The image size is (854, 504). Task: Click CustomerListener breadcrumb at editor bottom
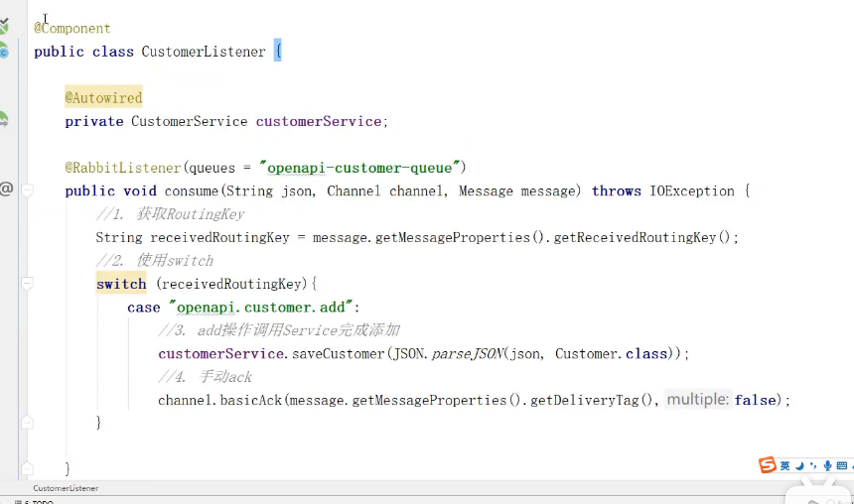coord(66,488)
